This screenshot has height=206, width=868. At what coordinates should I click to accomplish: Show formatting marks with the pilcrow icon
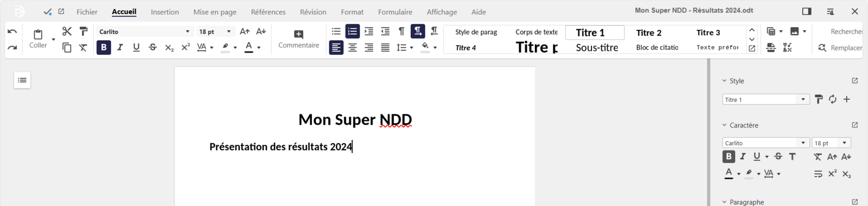pyautogui.click(x=401, y=31)
